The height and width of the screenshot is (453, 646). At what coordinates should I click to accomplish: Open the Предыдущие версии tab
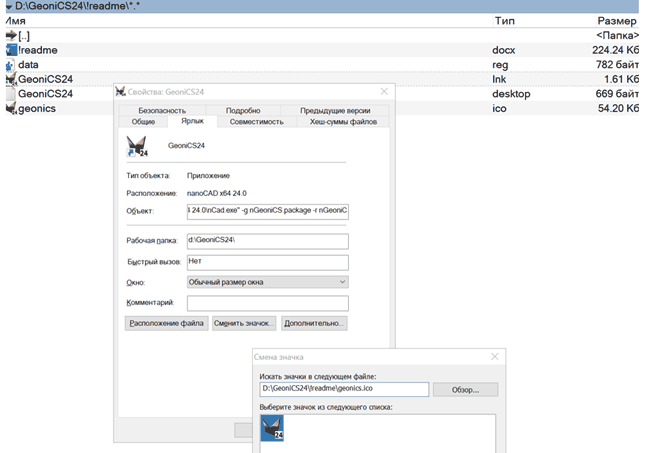click(x=335, y=110)
